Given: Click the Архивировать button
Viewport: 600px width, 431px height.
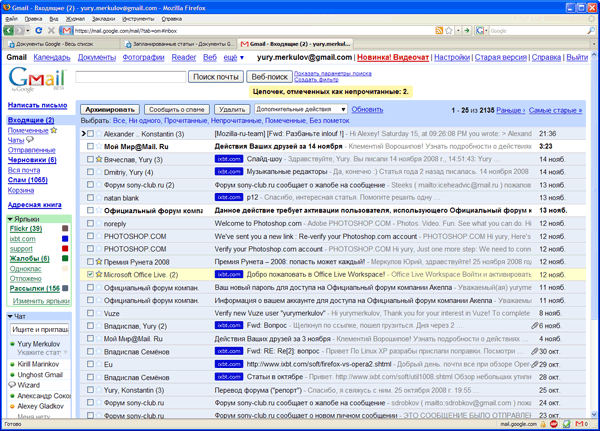Looking at the screenshot, I should (110, 109).
